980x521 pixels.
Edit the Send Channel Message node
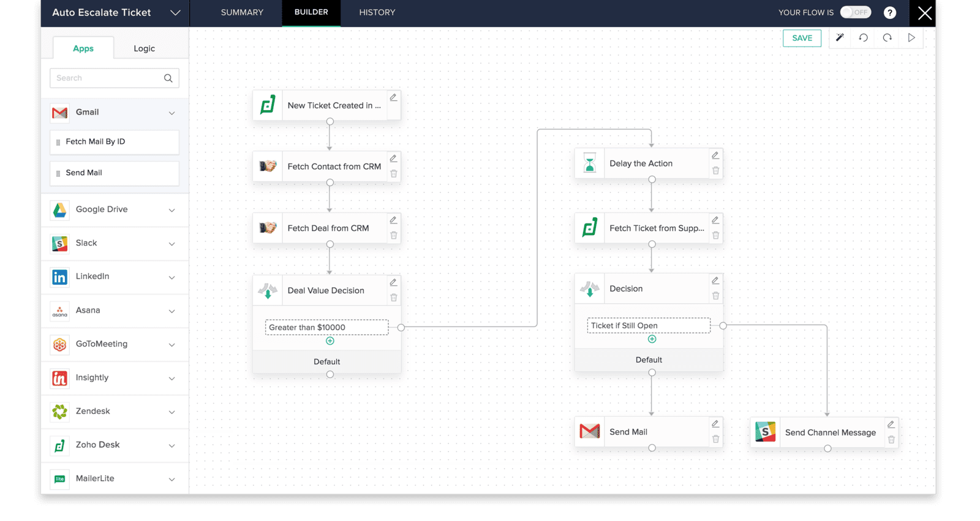[x=891, y=425]
